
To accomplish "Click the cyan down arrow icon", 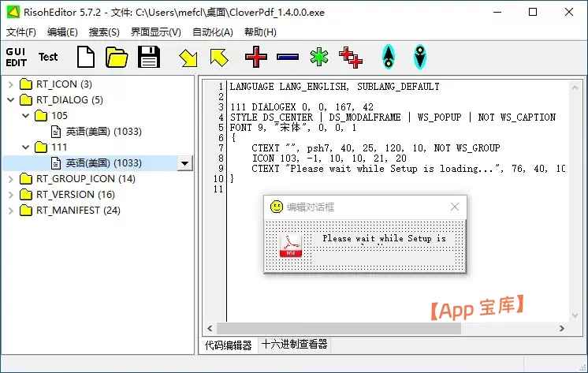I will [419, 57].
